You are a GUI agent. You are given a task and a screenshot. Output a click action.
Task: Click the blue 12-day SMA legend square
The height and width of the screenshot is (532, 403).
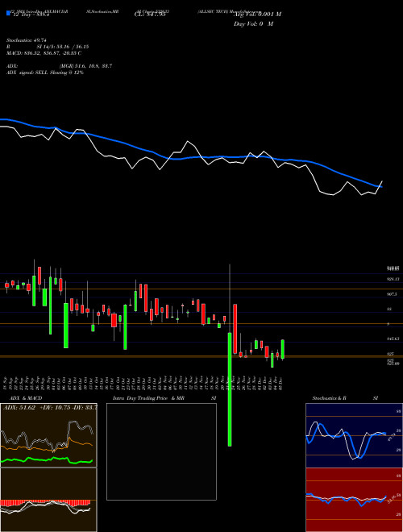(x=9, y=13)
